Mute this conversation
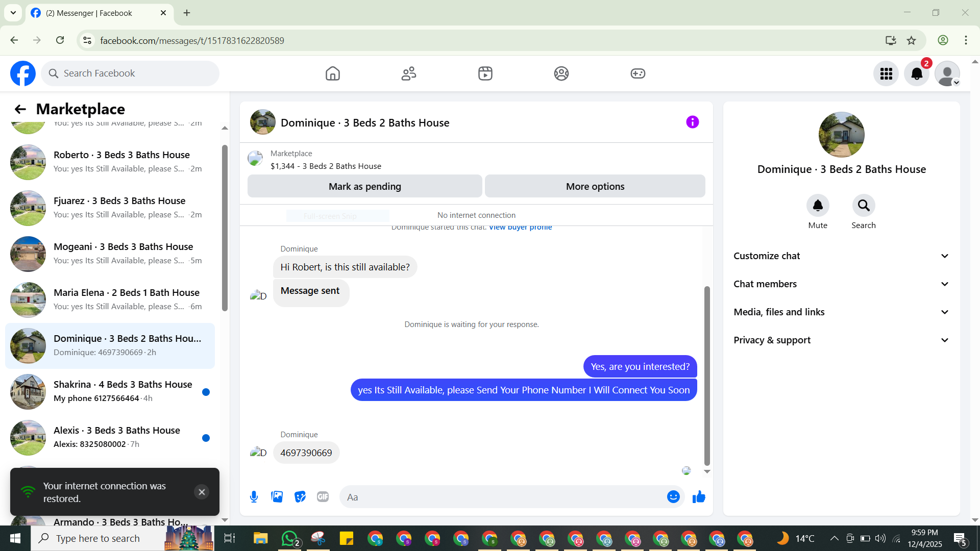 point(817,206)
